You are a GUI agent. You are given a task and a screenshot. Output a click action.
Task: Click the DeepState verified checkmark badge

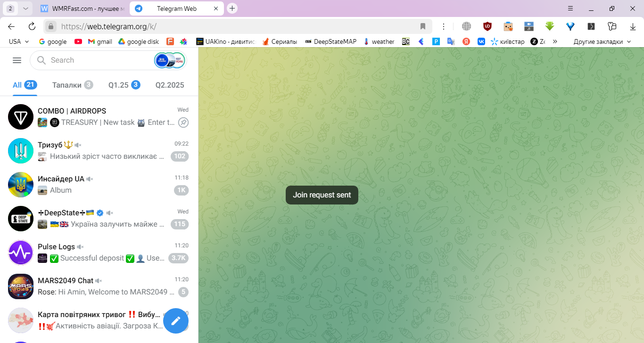(100, 213)
